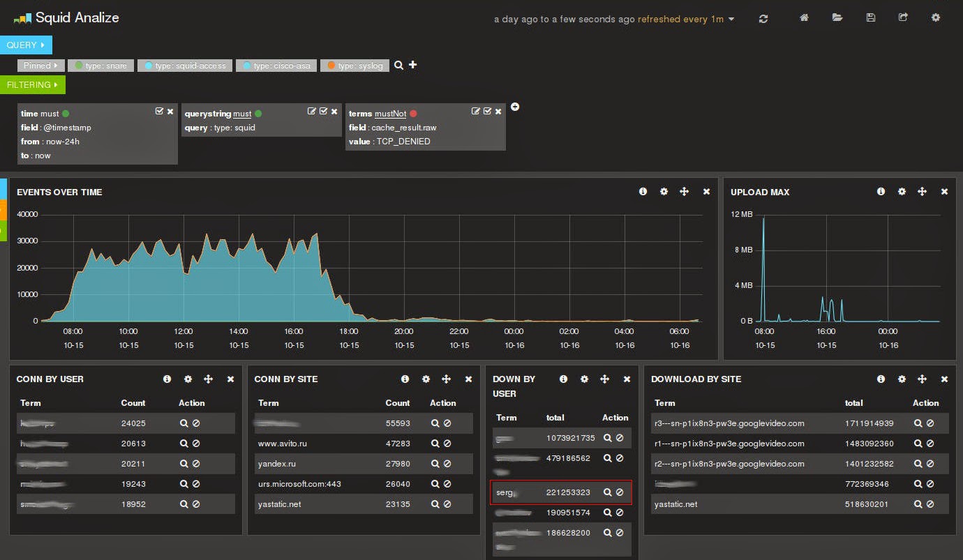Open time range refresh dropdown
This screenshot has height=560, width=963.
[x=614, y=20]
